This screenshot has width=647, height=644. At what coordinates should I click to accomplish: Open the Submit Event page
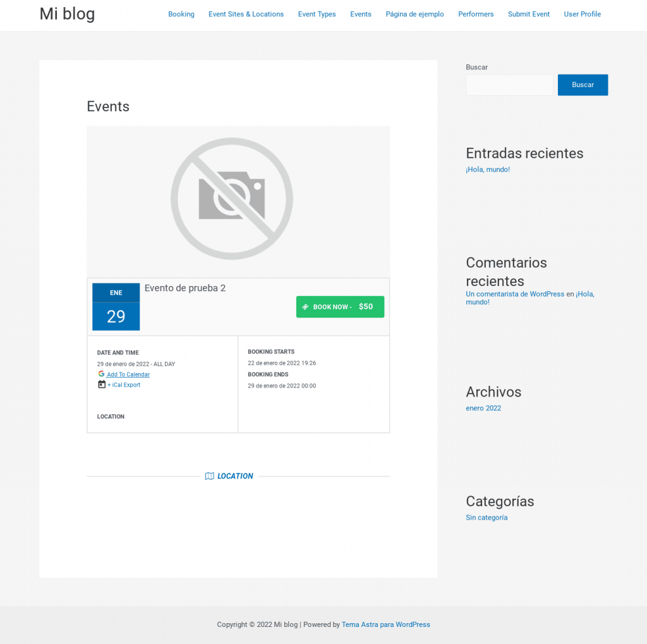(529, 14)
